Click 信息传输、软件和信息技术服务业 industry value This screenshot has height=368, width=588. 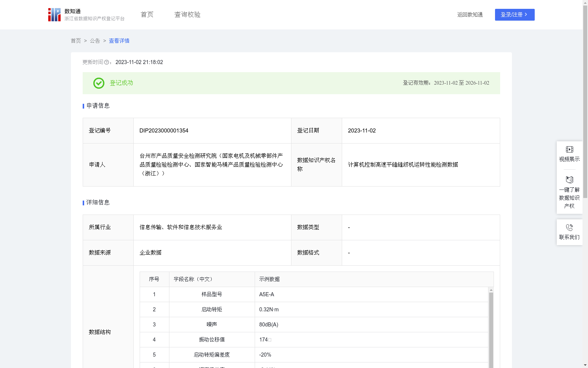[181, 227]
